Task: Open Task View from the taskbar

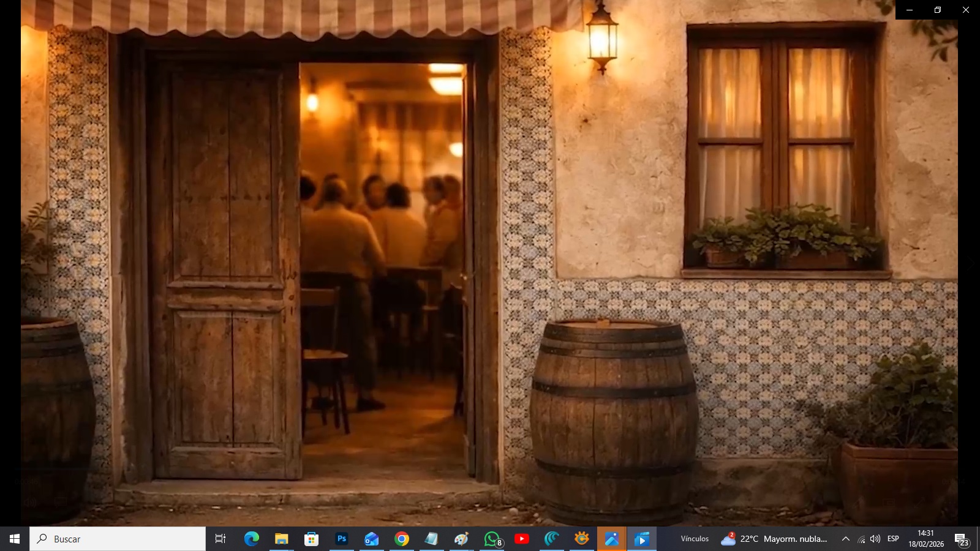Action: pos(221,539)
